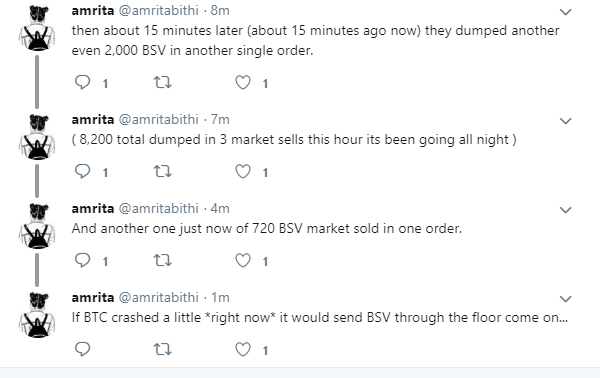Like the 2,000 BSV dump tweet
Screen dimensions: 600x378
click(243, 82)
